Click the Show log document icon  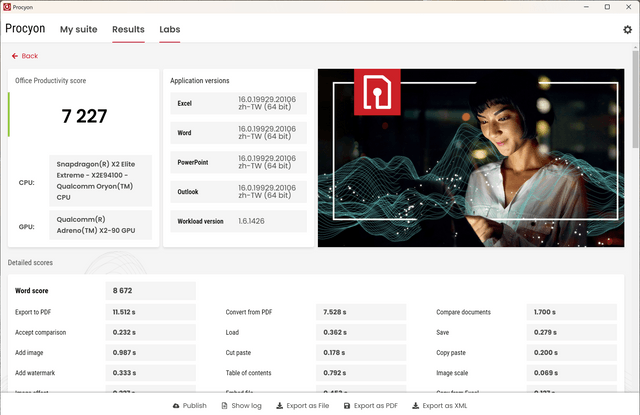point(224,406)
